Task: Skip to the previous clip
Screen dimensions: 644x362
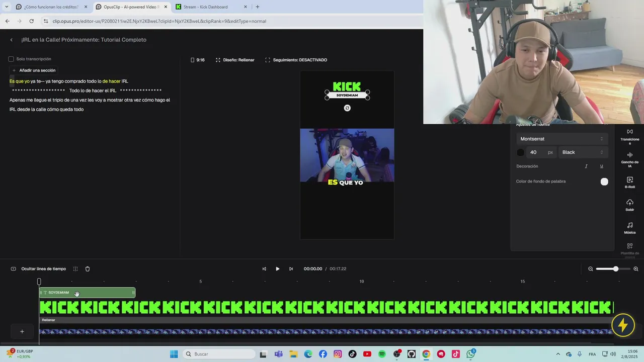Action: [x=264, y=269]
